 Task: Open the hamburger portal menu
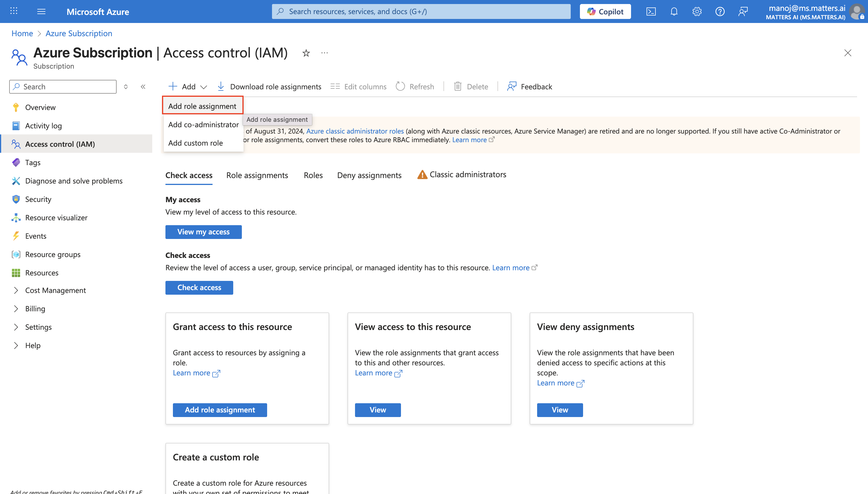[x=41, y=11]
